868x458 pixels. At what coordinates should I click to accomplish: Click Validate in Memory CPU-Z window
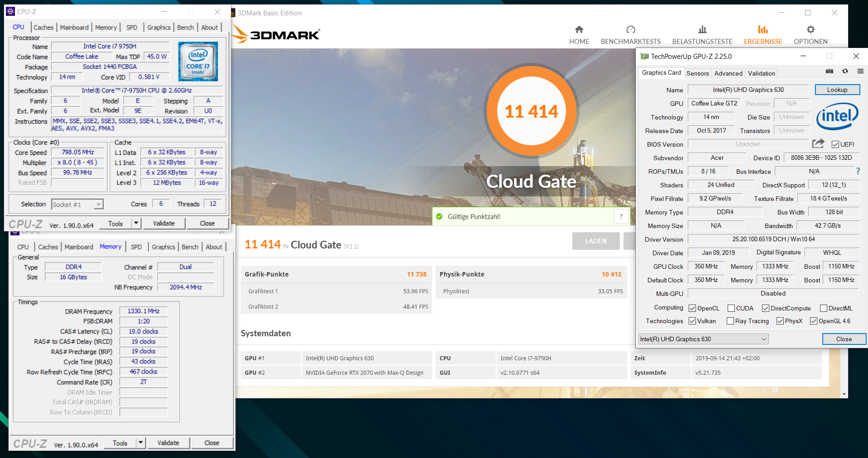(x=168, y=443)
